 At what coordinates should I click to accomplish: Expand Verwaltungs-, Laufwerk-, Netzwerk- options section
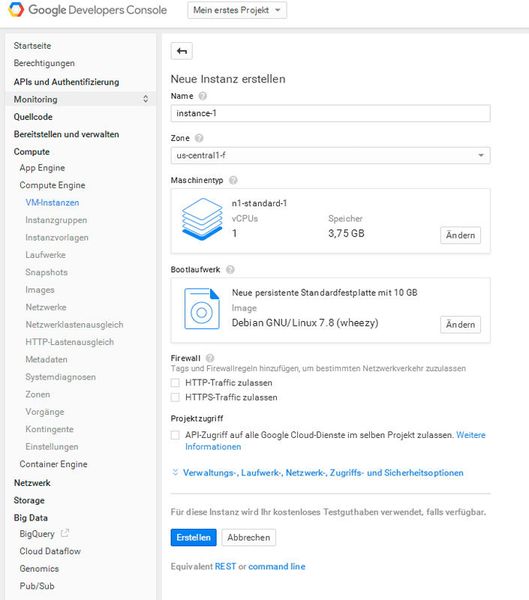(x=323, y=473)
